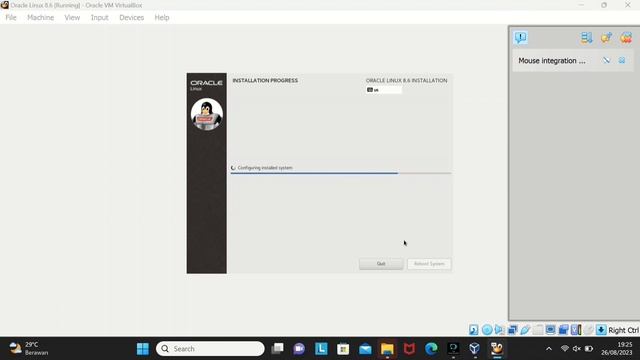
Task: Click the yellow circle icon in notification toolbar
Action: (x=606, y=38)
